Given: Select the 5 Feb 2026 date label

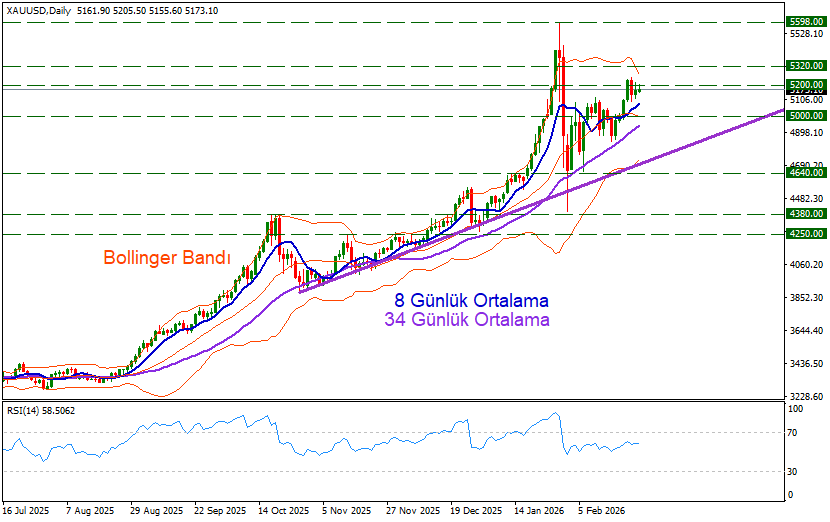Looking at the screenshot, I should [602, 510].
